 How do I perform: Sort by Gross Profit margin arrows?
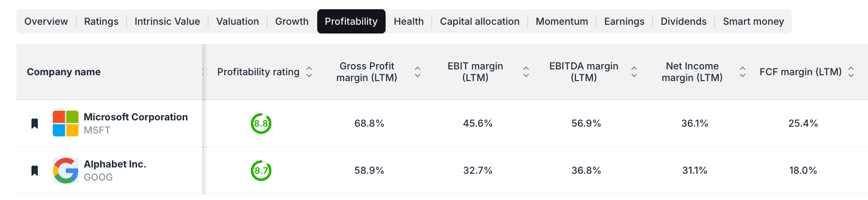pos(418,72)
